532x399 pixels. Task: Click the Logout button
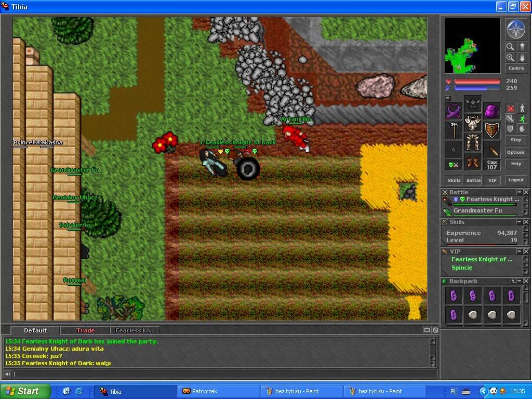coord(516,180)
